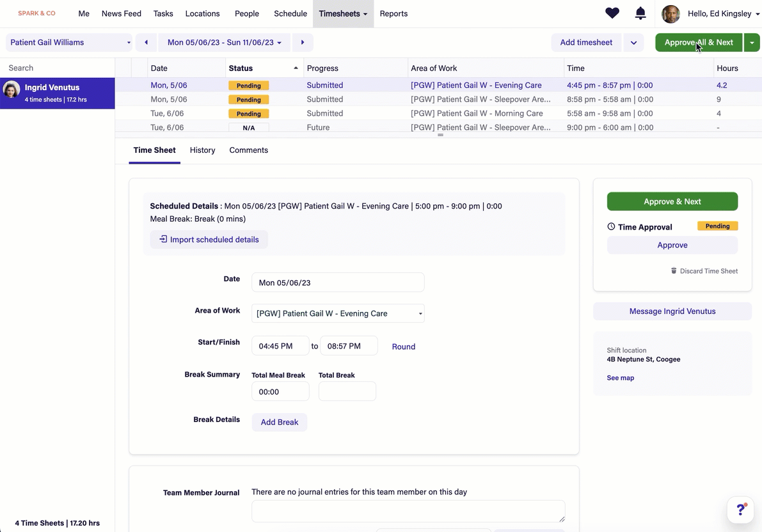Open the Comments tab

tap(248, 150)
